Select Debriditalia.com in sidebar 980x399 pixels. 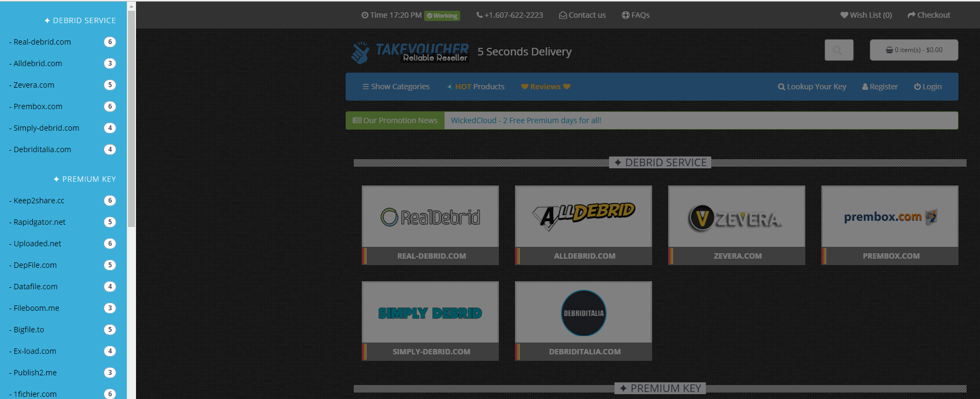(x=42, y=149)
